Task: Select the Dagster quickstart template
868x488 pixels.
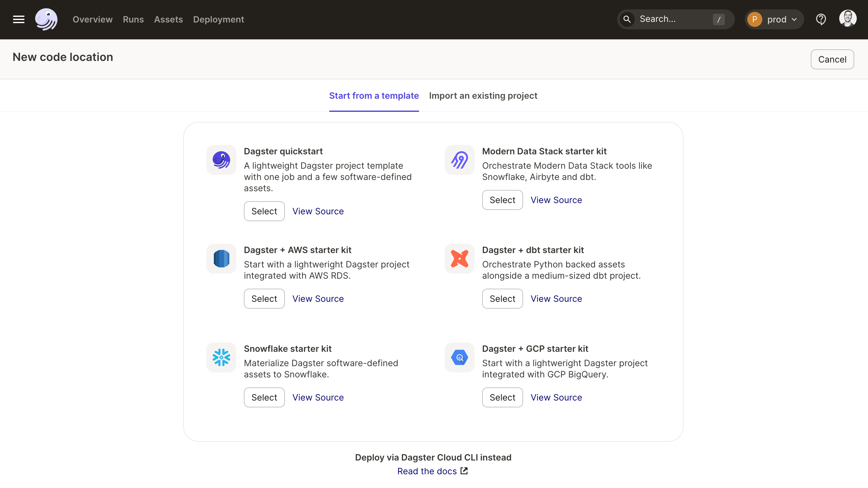Action: 264,211
